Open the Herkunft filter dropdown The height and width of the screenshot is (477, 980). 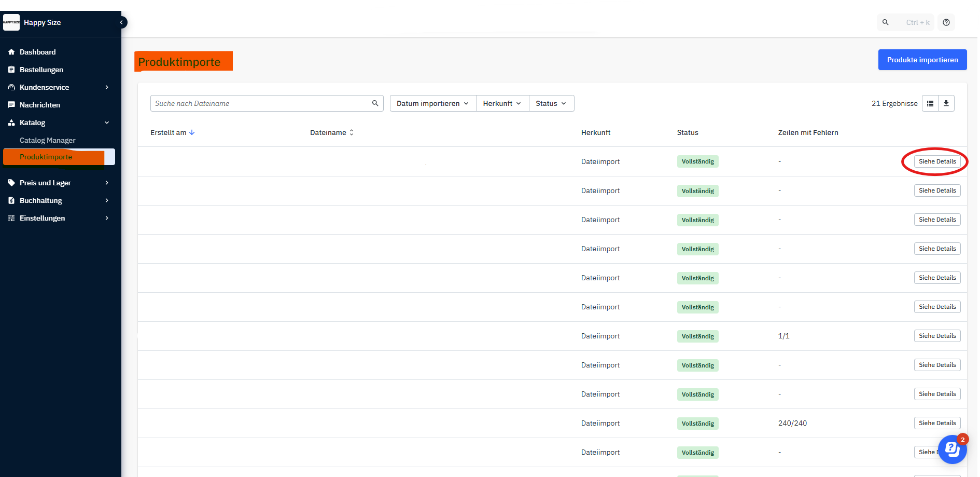point(502,103)
